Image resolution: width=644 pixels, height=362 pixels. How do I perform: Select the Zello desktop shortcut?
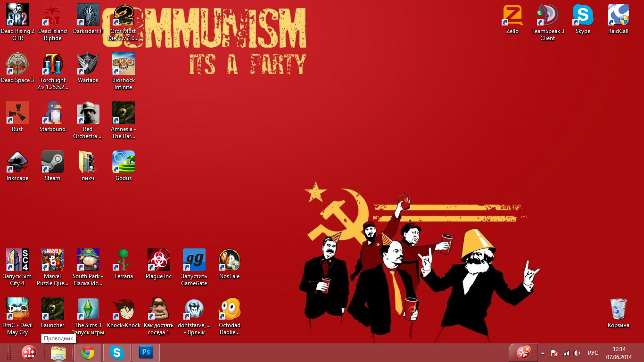pos(512,15)
